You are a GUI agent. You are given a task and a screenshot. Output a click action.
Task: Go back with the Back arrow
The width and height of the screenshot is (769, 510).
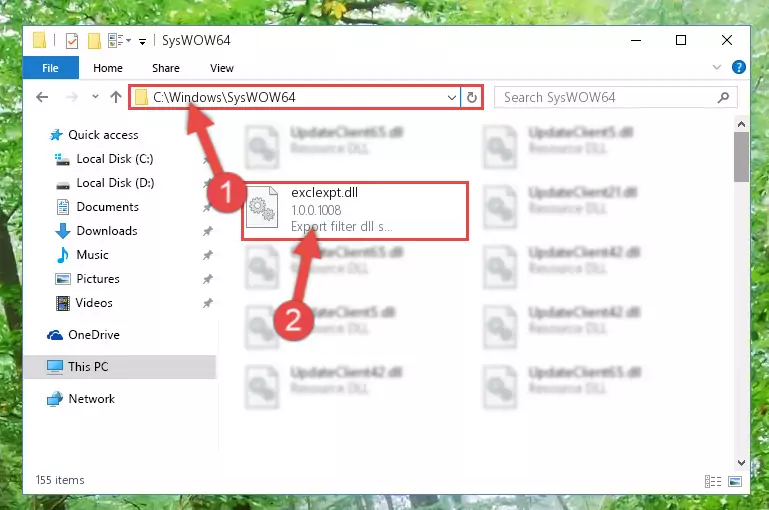(x=42, y=97)
